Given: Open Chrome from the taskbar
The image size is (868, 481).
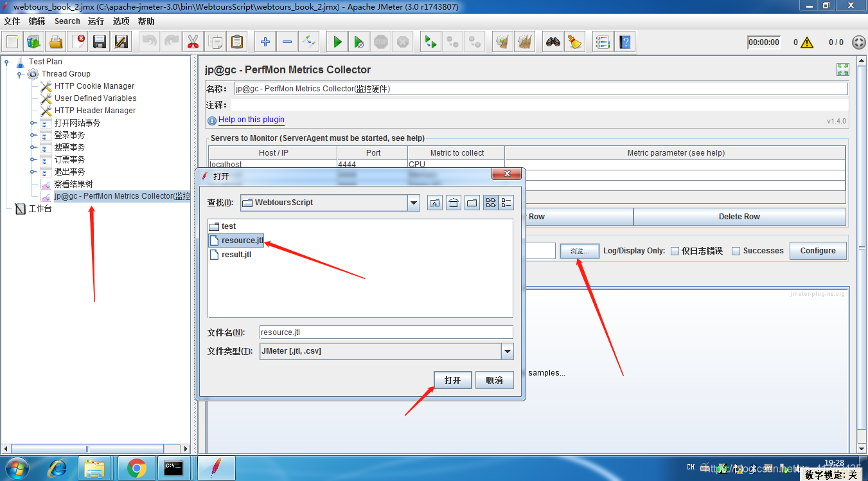Looking at the screenshot, I should [136, 468].
